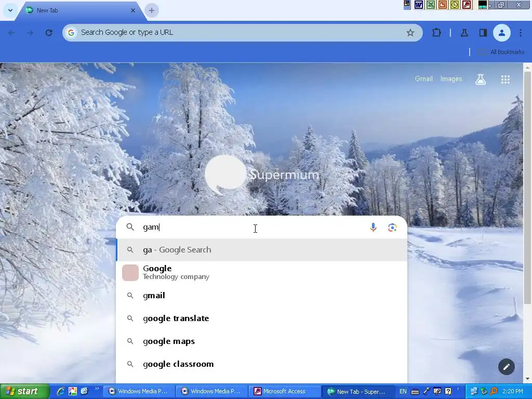The height and width of the screenshot is (399, 532).
Task: Open the Office shortcut bar control icon
Action: point(407,4)
